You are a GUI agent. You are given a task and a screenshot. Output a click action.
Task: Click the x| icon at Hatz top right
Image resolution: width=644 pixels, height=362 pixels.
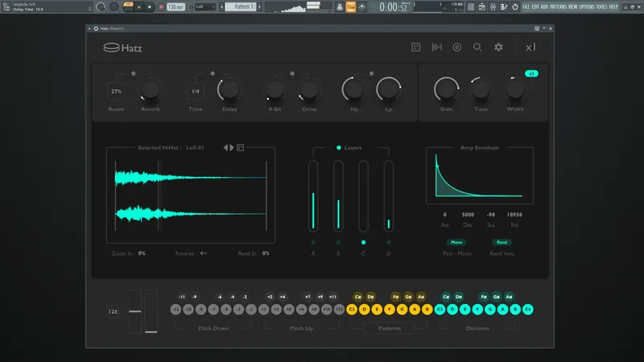530,47
